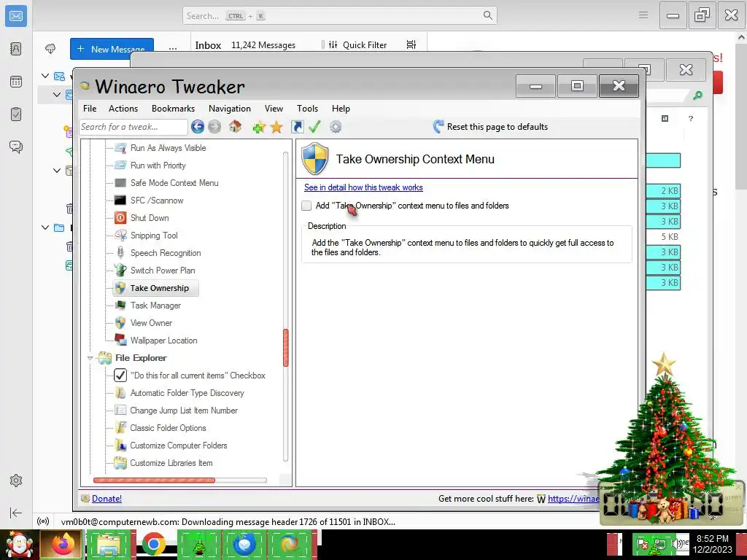Open Google Chrome from the taskbar

[153, 544]
